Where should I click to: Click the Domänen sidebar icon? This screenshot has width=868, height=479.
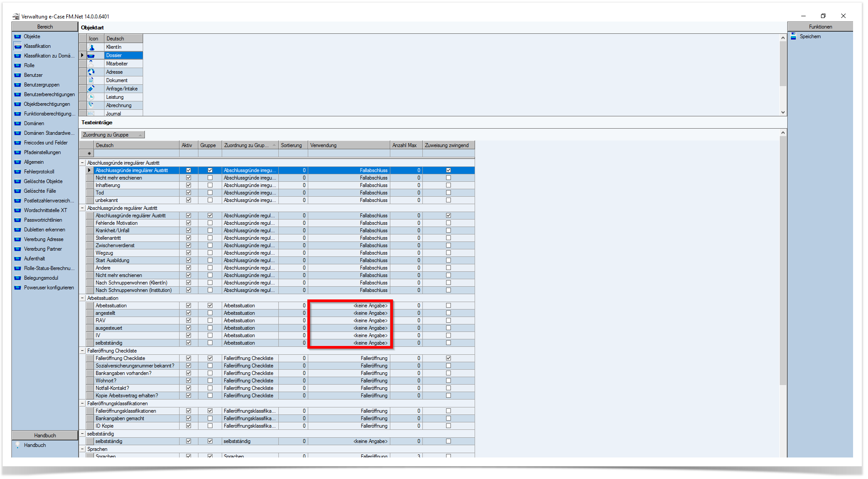pyautogui.click(x=18, y=123)
